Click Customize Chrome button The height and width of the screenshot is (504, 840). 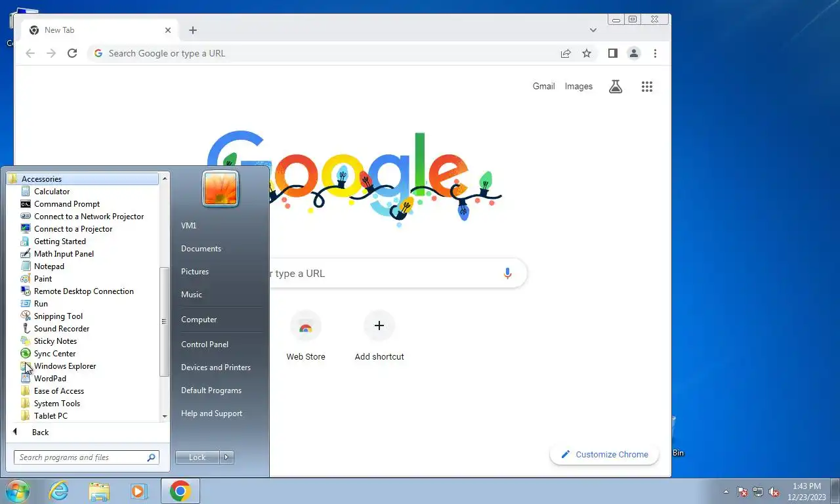(x=604, y=454)
